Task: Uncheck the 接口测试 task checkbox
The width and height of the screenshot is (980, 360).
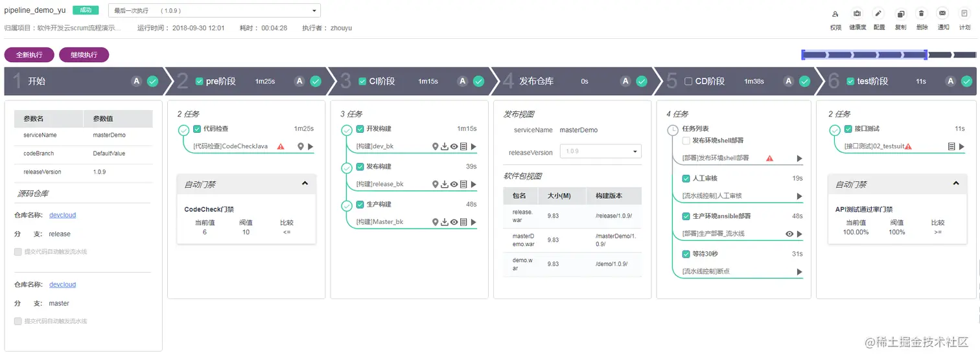Action: point(848,129)
